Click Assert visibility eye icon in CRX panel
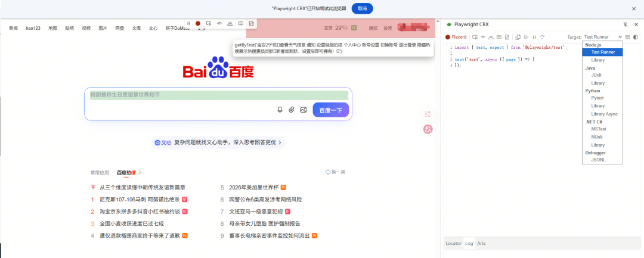 click(483, 37)
